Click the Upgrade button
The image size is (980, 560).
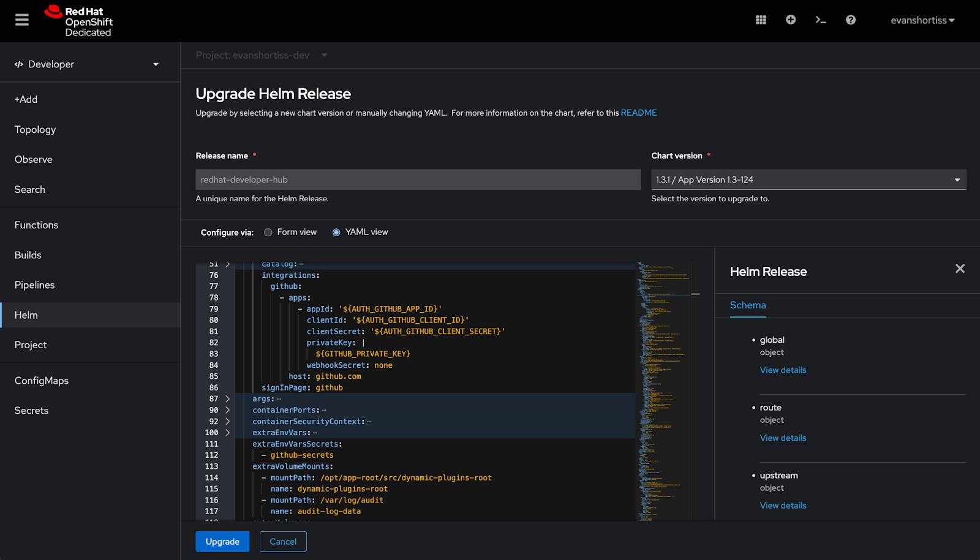[222, 542]
